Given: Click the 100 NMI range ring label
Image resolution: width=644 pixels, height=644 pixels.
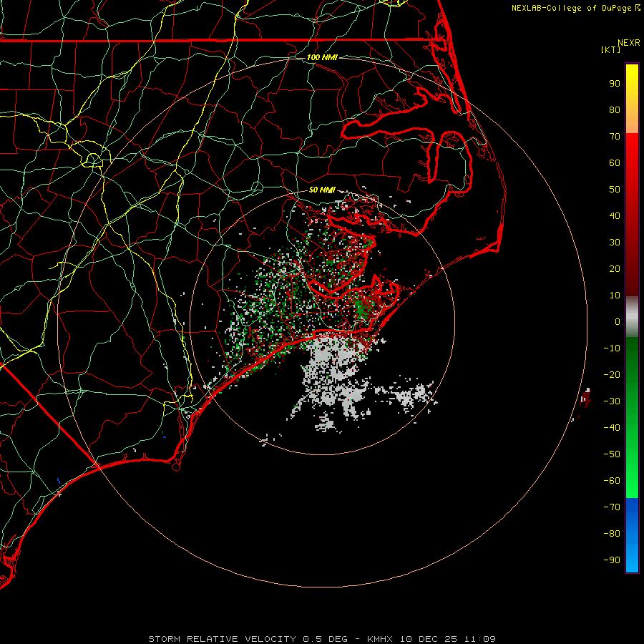Looking at the screenshot, I should click(322, 57).
